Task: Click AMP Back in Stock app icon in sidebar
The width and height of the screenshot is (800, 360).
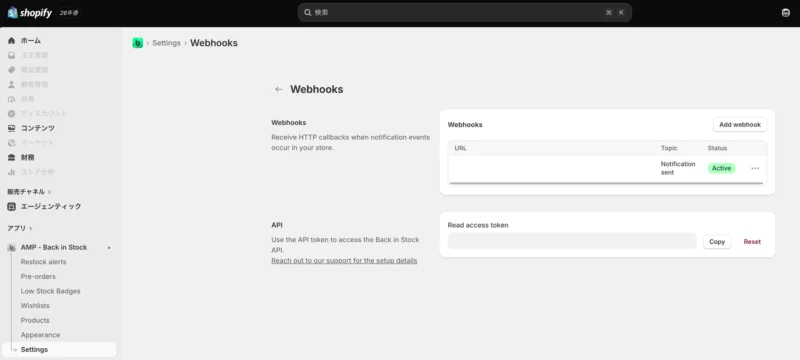Action: click(11, 247)
